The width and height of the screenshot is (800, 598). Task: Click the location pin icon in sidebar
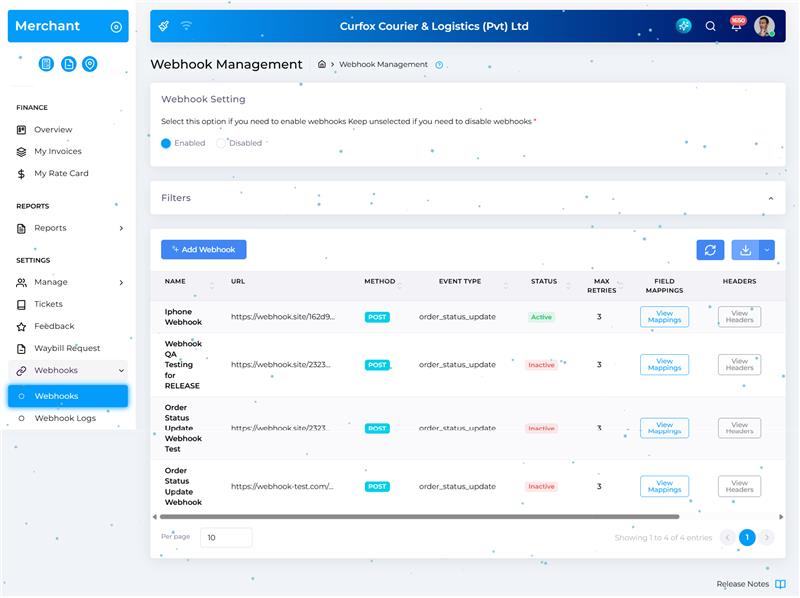click(x=90, y=64)
